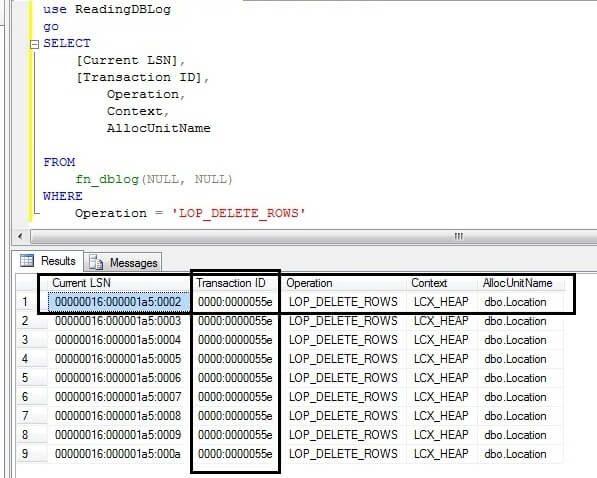
Task: Click dbo.Location cell in row 4
Action: coord(520,359)
